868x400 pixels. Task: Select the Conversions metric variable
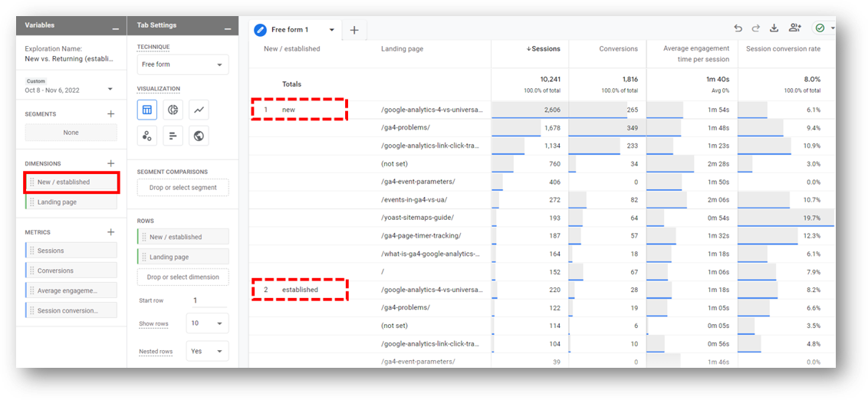tap(71, 270)
